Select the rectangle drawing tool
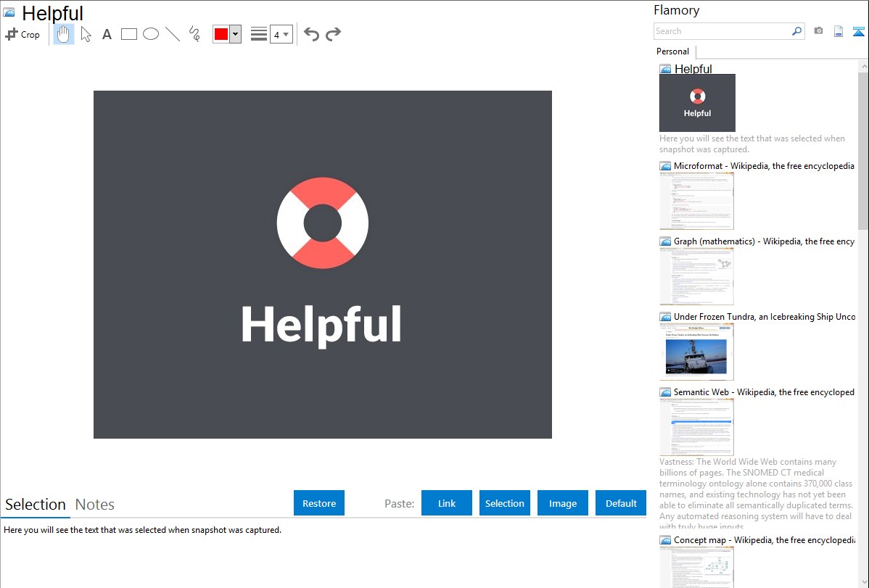 coord(128,34)
